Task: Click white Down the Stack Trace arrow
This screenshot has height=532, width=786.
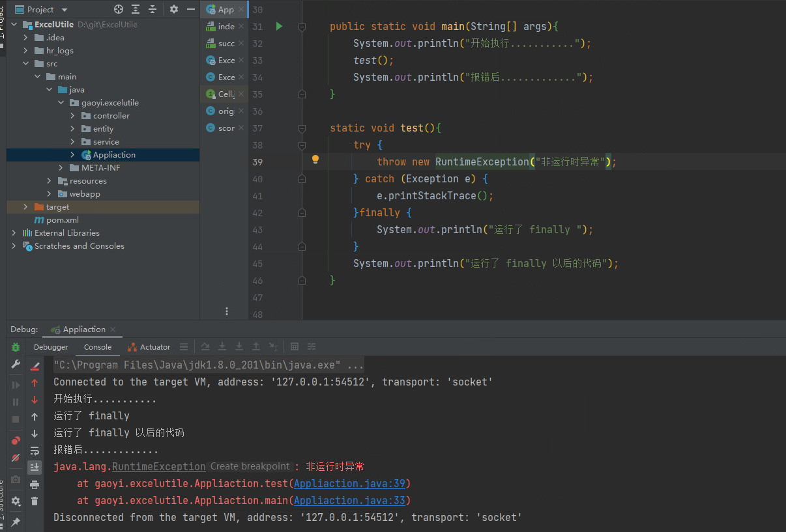Action: [35, 434]
